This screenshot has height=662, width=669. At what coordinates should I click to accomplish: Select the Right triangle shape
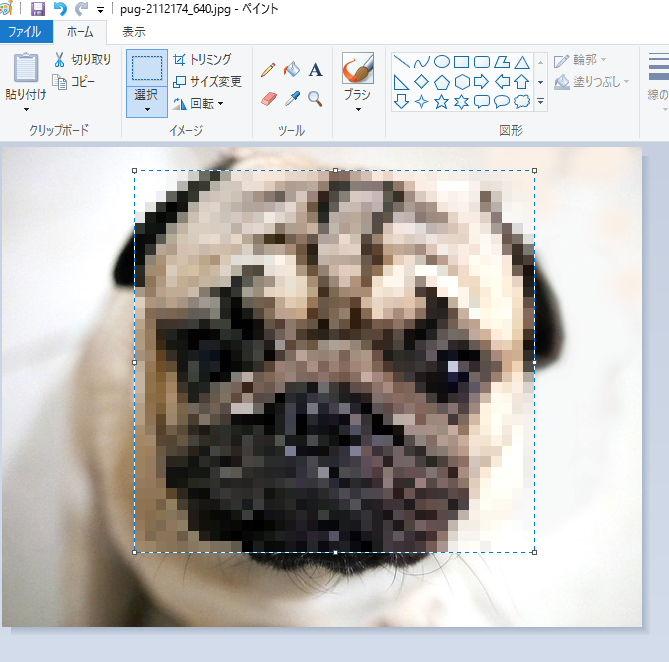[401, 82]
